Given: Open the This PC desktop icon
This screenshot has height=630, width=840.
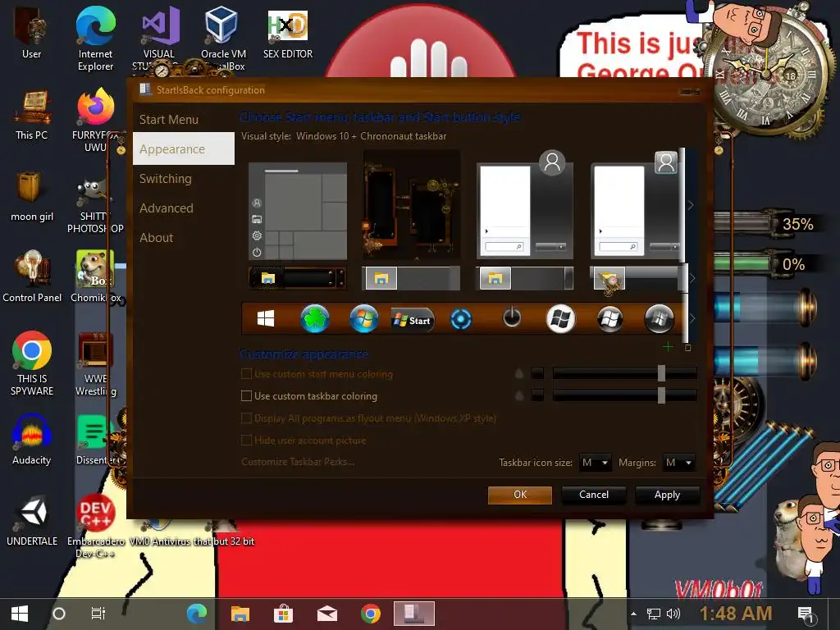Looking at the screenshot, I should [x=32, y=115].
